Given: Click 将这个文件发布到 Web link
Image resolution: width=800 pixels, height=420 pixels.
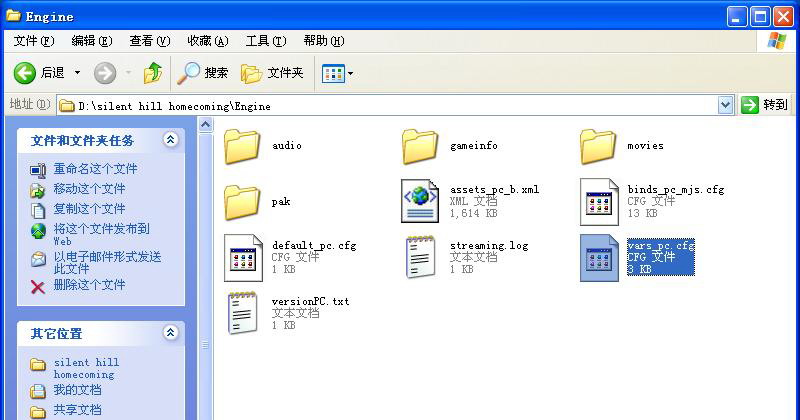Looking at the screenshot, I should 102,234.
